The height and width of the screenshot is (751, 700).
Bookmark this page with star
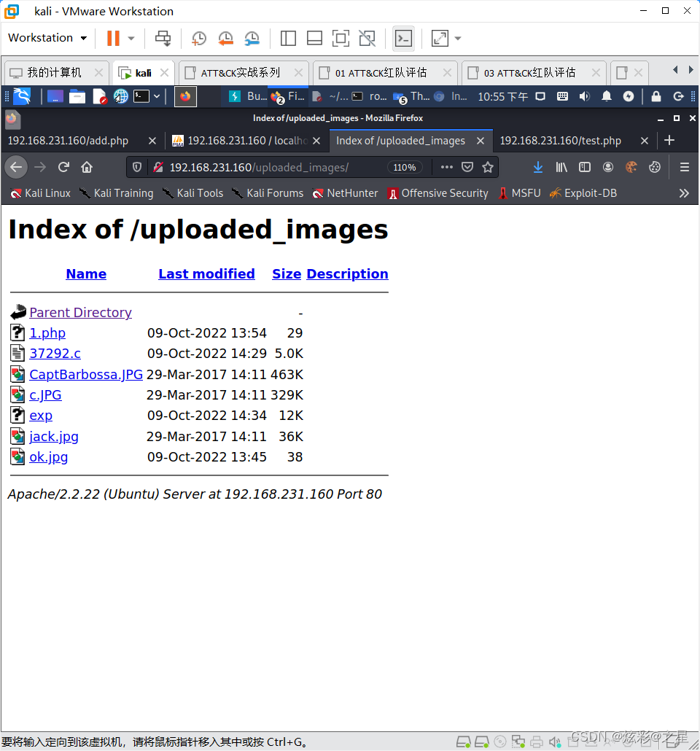click(x=488, y=167)
